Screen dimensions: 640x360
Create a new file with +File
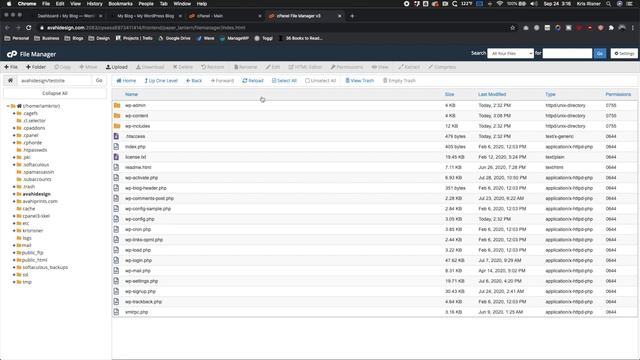[11, 67]
